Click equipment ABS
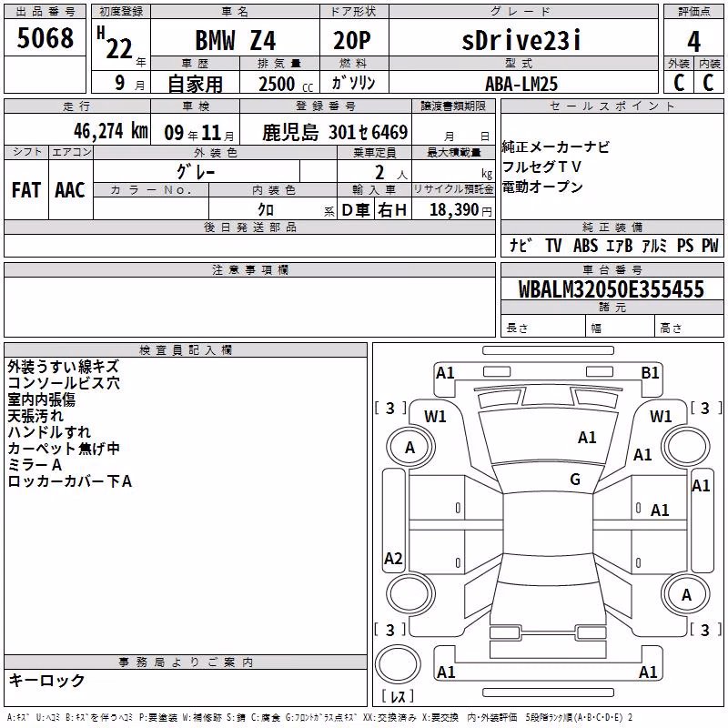Viewport: 728px width, 728px height. pyautogui.click(x=585, y=246)
